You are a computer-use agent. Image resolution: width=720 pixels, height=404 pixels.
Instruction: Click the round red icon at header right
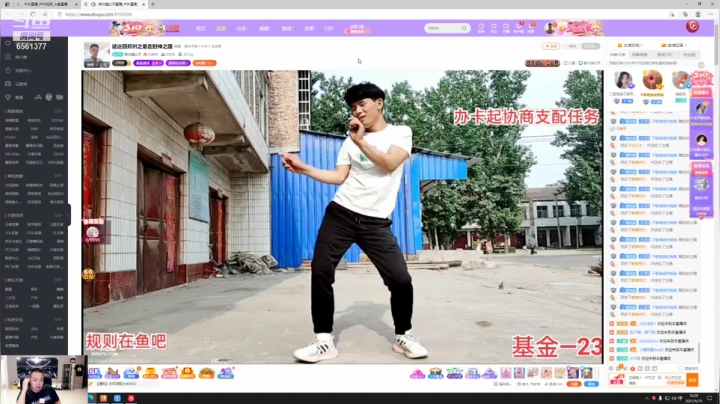pyautogui.click(x=692, y=26)
